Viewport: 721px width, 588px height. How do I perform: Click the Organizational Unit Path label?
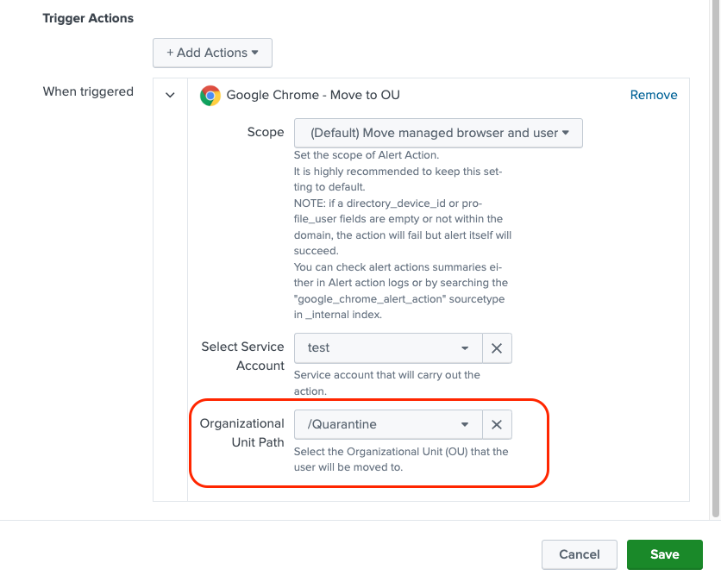tap(241, 433)
